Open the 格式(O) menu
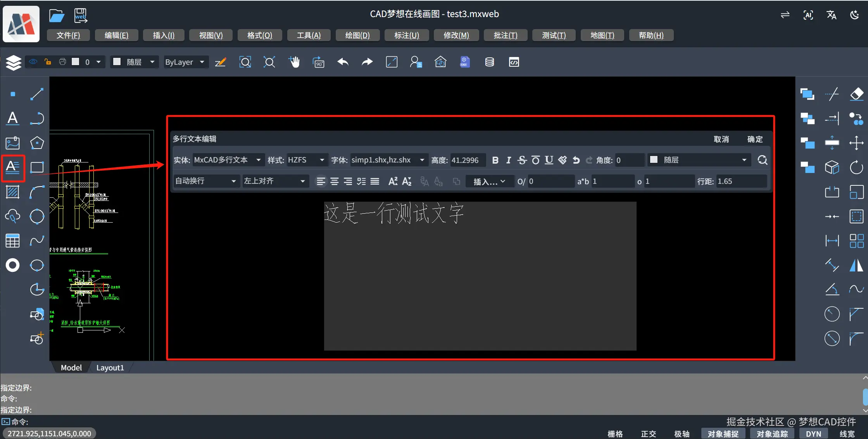Screen dimensions: 868x439 point(260,35)
